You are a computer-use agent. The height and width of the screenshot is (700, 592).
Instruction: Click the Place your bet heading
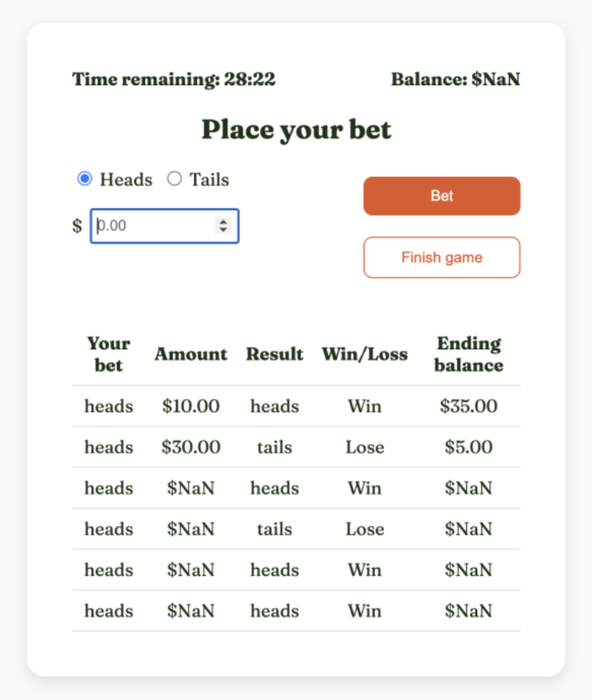[x=296, y=130]
